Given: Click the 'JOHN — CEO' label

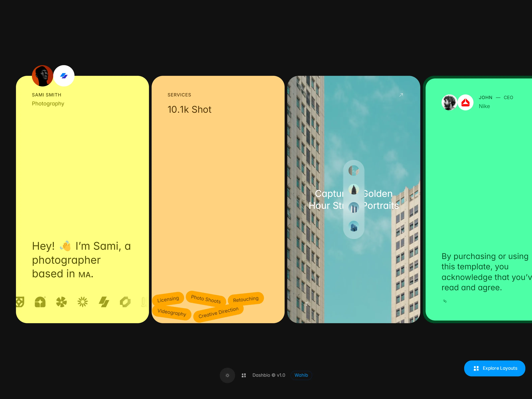Looking at the screenshot, I should [496, 97].
